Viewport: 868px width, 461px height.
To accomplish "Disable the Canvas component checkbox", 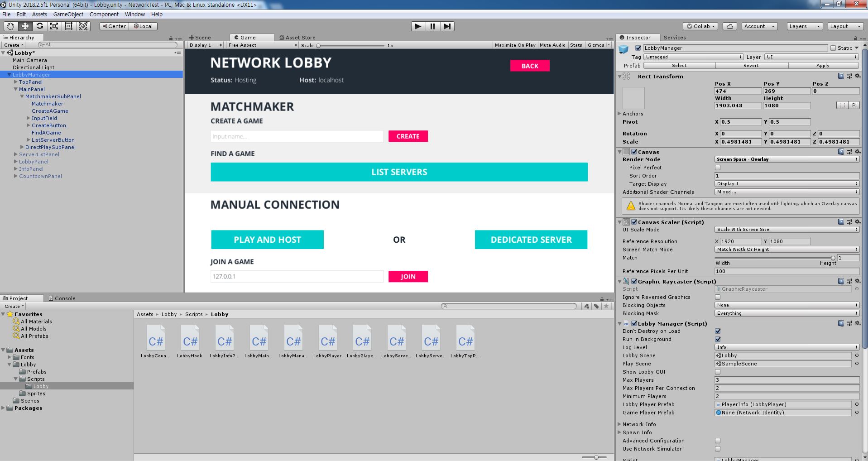I will [x=634, y=152].
